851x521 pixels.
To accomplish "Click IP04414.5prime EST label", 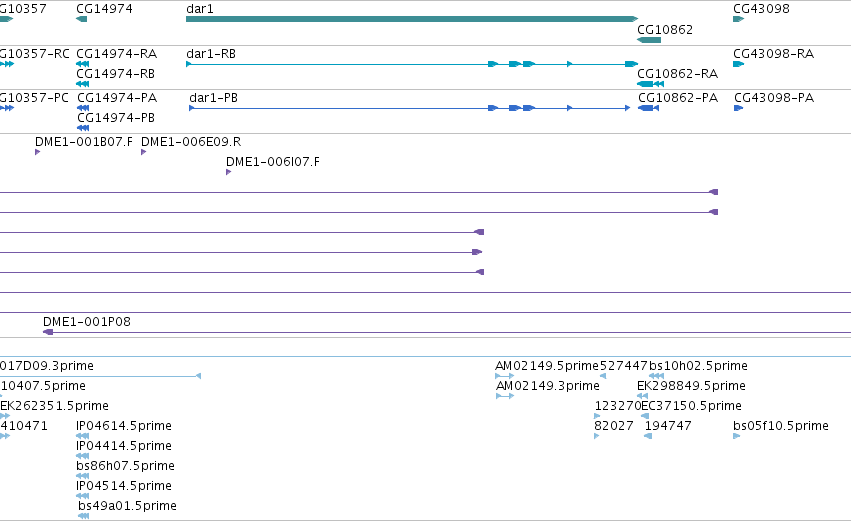I will click(x=124, y=446).
